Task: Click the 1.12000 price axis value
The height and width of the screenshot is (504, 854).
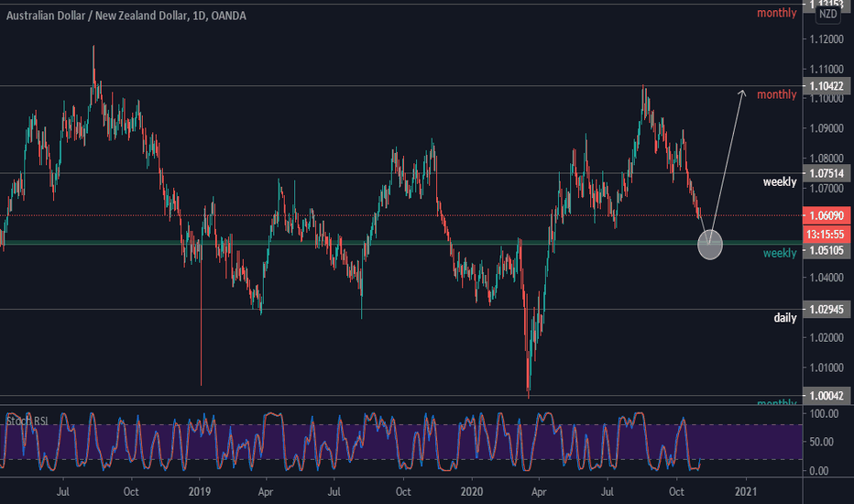Action: (x=827, y=39)
